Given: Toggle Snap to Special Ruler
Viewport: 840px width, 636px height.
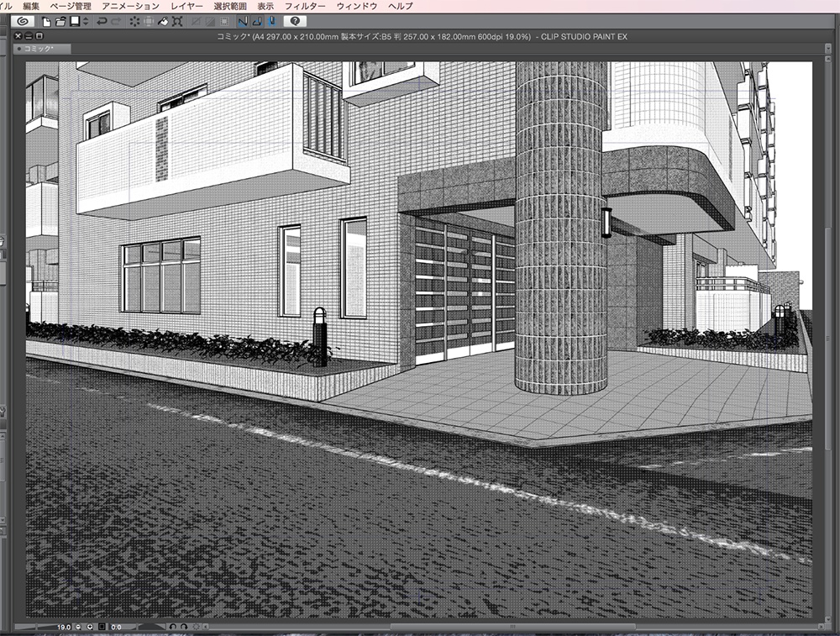Looking at the screenshot, I should coord(259,24).
